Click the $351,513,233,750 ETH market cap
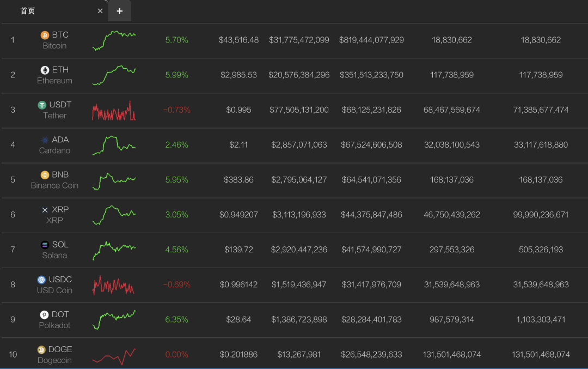 click(x=371, y=75)
